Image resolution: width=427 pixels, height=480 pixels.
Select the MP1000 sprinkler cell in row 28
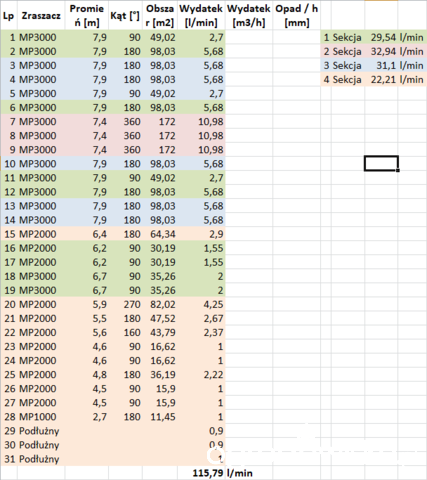[41, 417]
